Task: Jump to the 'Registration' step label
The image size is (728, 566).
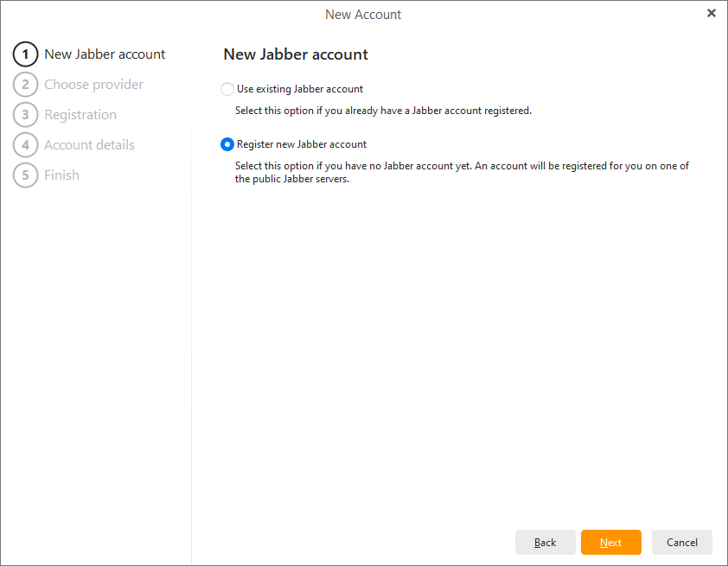Action: [x=80, y=115]
